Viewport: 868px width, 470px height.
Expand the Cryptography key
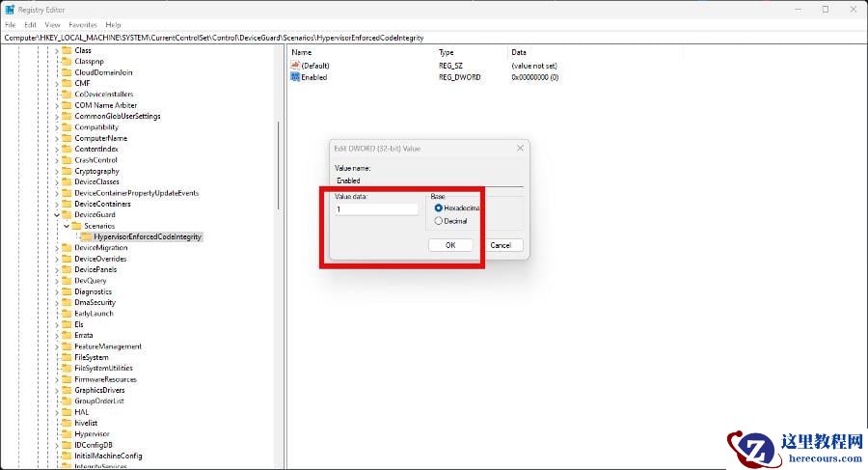pos(57,171)
